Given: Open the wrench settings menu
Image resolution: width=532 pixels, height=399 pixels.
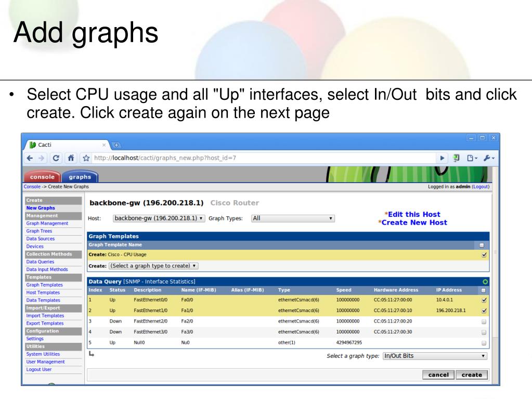Looking at the screenshot, I should point(488,158).
